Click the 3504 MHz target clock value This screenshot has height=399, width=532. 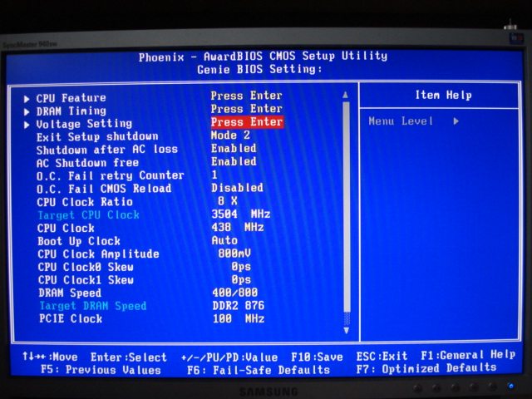241,214
